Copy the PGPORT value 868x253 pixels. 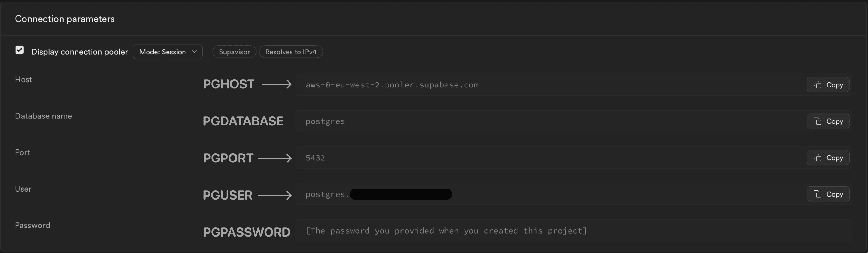click(x=828, y=157)
